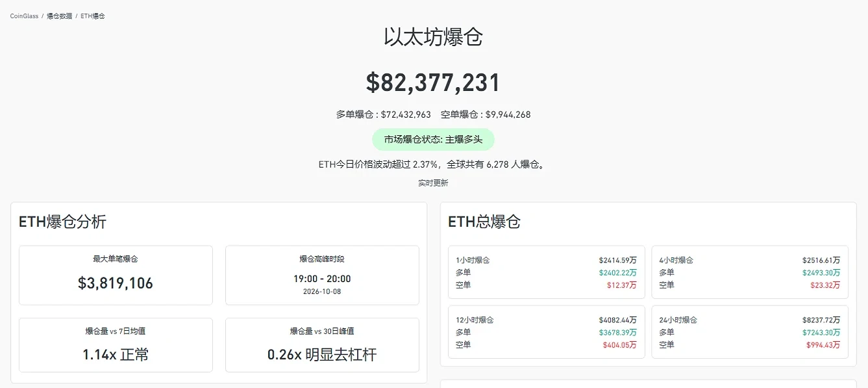The width and height of the screenshot is (868, 388).
Task: Select the 多单爆仓 $72,432,963 value
Action: click(383, 114)
